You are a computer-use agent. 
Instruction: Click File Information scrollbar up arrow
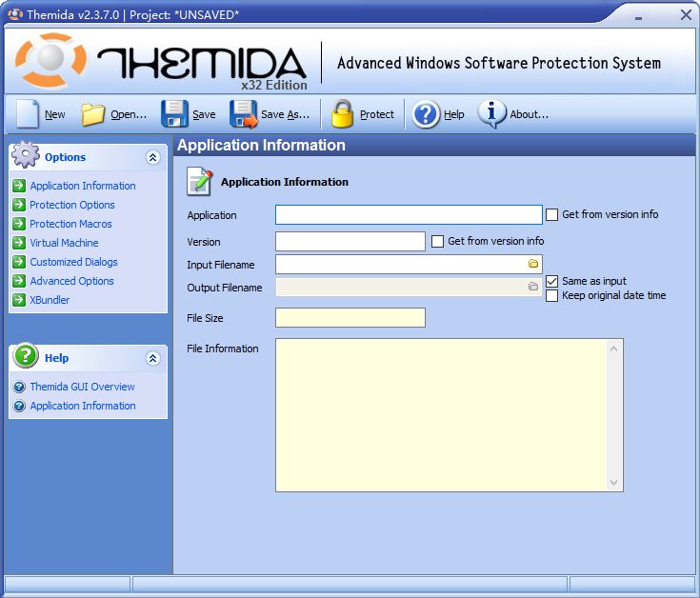point(614,349)
